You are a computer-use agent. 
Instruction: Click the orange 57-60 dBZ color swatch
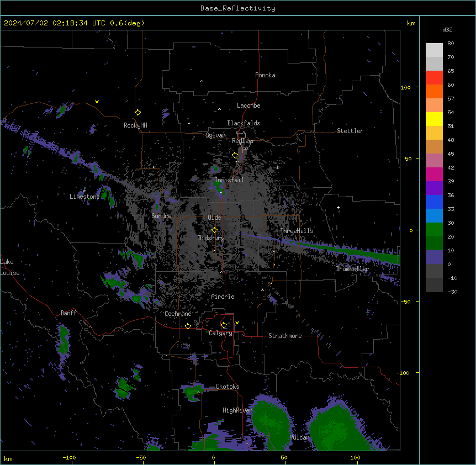tap(434, 91)
